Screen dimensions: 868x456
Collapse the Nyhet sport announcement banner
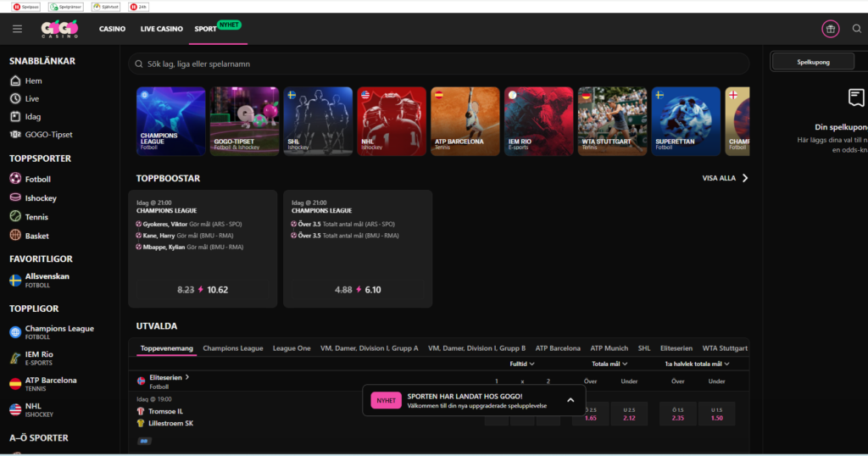570,400
